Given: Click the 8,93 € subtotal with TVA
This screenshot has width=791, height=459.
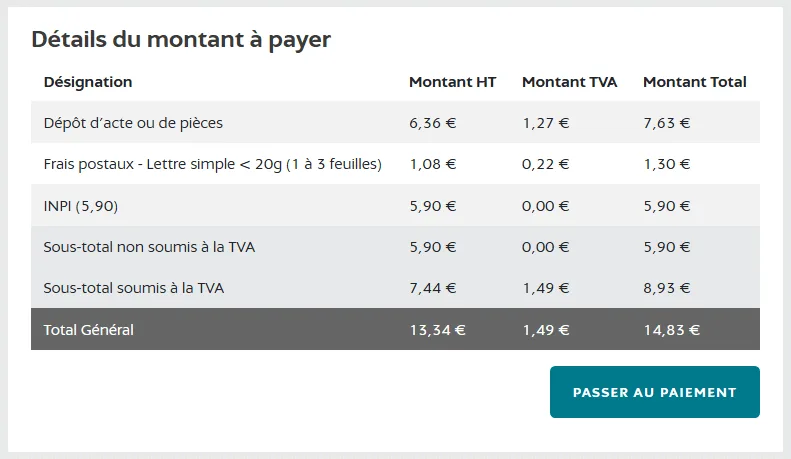Looking at the screenshot, I should pyautogui.click(x=667, y=288).
